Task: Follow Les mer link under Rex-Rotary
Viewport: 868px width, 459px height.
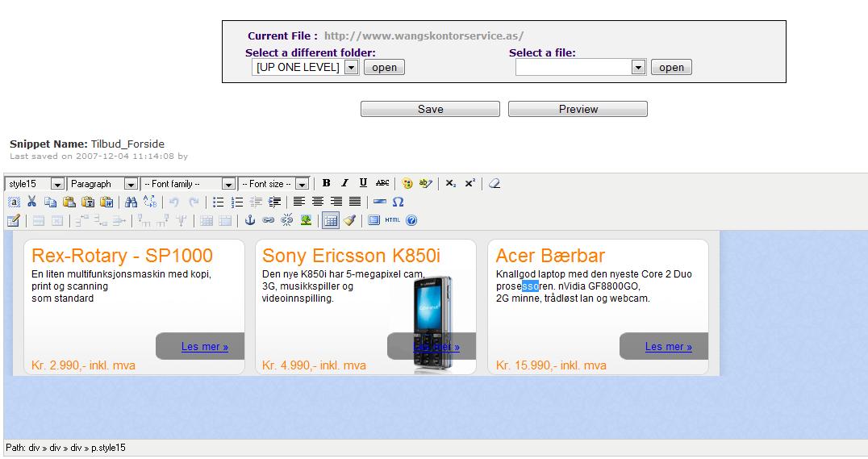Action: click(205, 347)
